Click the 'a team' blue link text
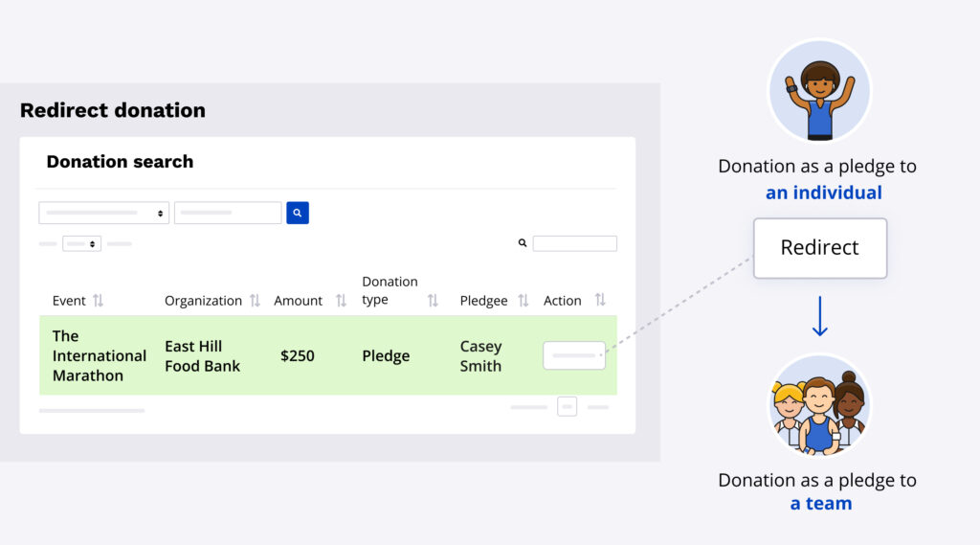 tap(820, 503)
